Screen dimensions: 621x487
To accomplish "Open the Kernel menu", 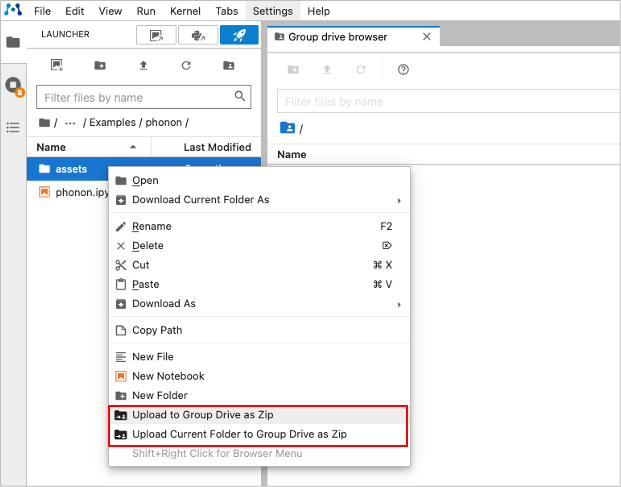I will point(186,11).
